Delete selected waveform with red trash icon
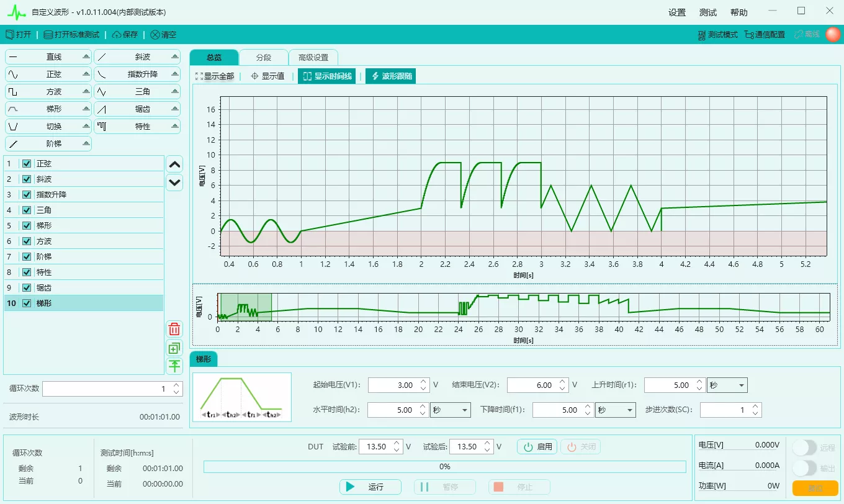This screenshot has width=844, height=504. tap(175, 330)
